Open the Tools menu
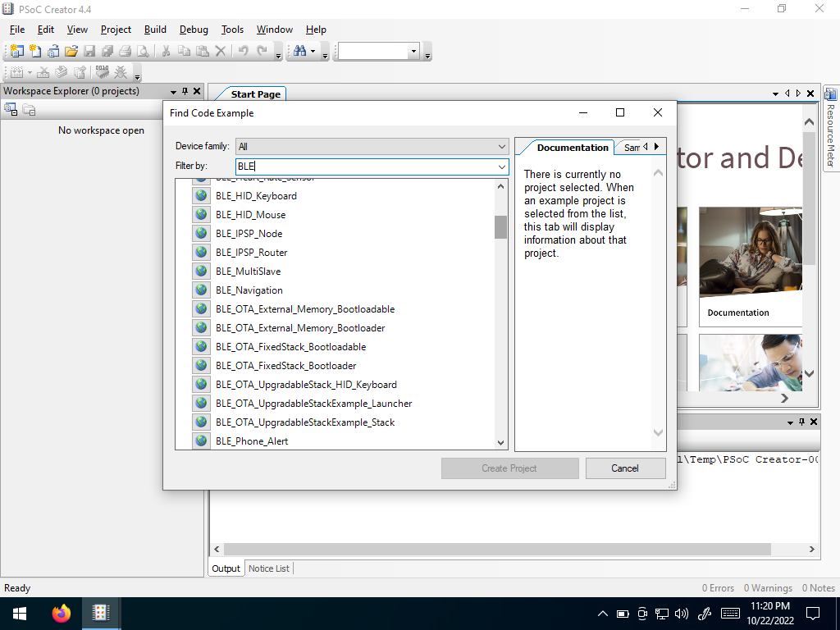 click(x=232, y=30)
